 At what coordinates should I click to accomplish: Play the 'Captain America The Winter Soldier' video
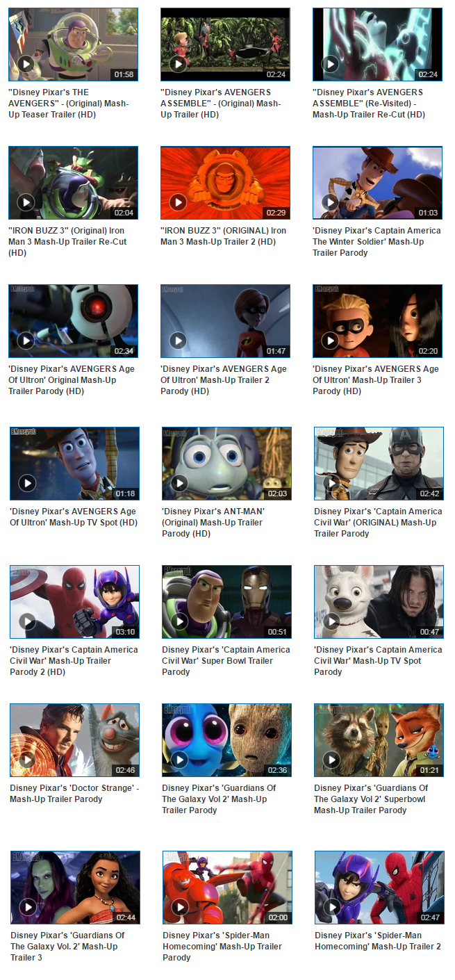pos(377,183)
